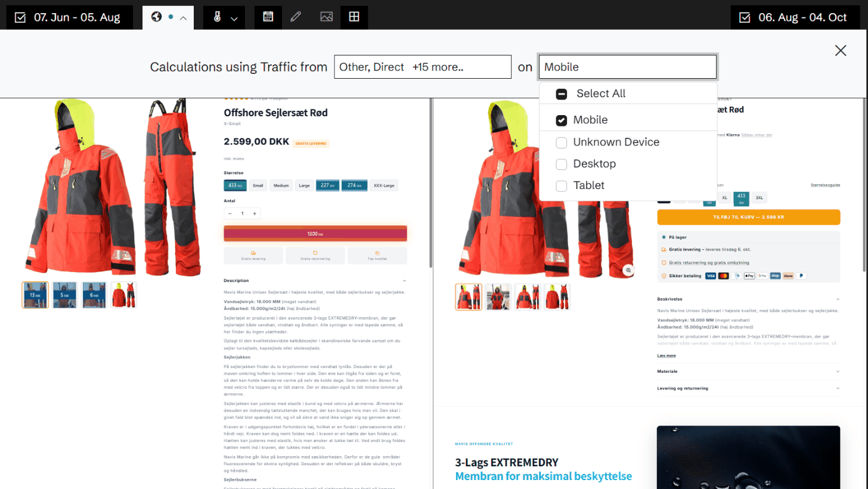Click the 'Læs mere' link
Image resolution: width=868 pixels, height=489 pixels.
click(666, 356)
